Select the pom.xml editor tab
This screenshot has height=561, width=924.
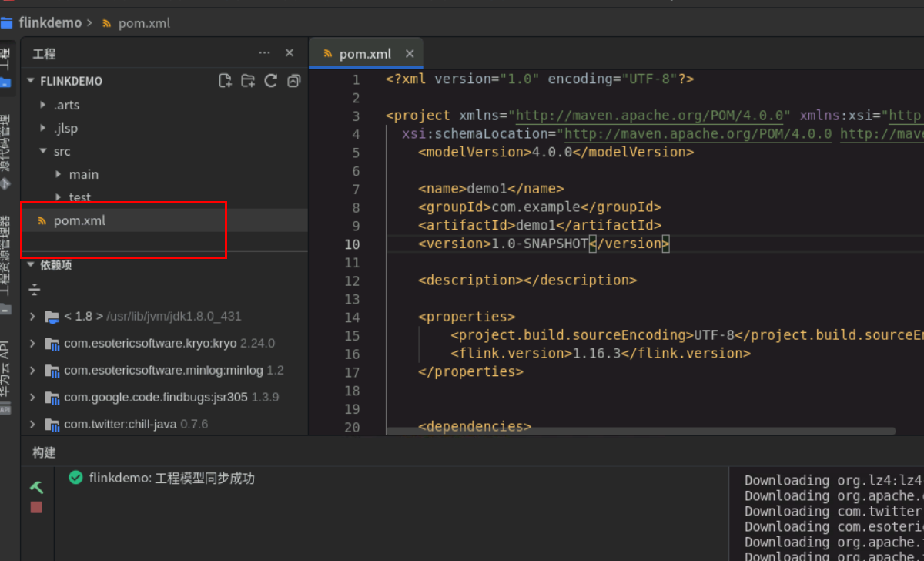click(364, 54)
